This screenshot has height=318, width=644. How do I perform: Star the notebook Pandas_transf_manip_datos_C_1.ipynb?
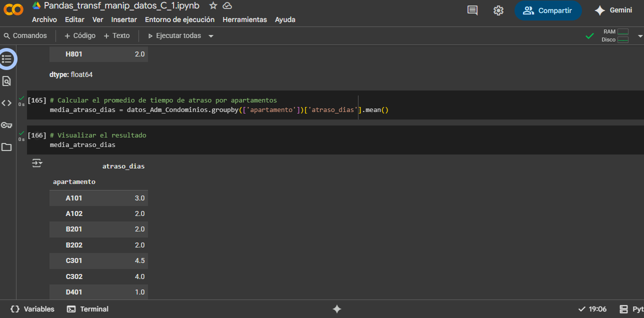[x=213, y=5]
